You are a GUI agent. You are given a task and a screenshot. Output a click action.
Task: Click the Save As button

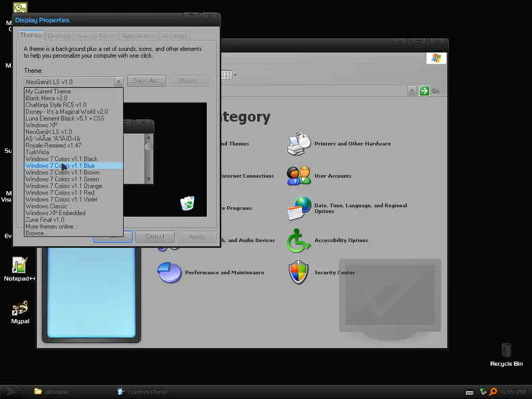(x=147, y=81)
